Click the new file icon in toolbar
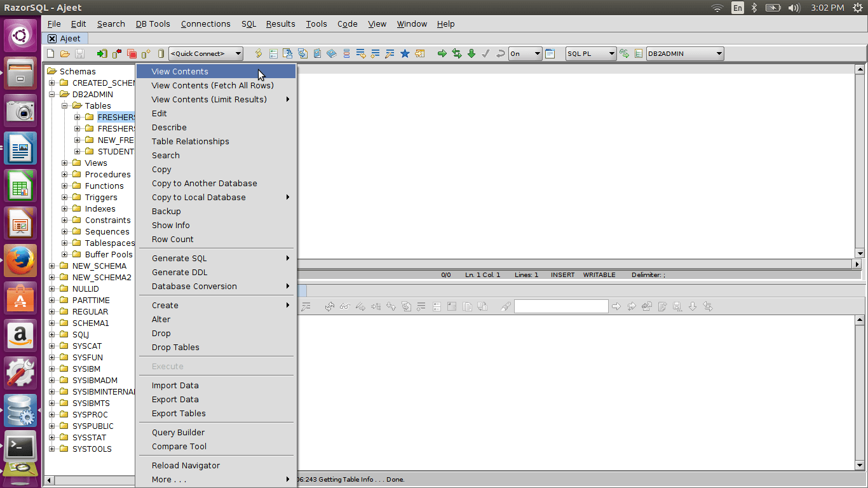The width and height of the screenshot is (868, 488). coord(51,54)
